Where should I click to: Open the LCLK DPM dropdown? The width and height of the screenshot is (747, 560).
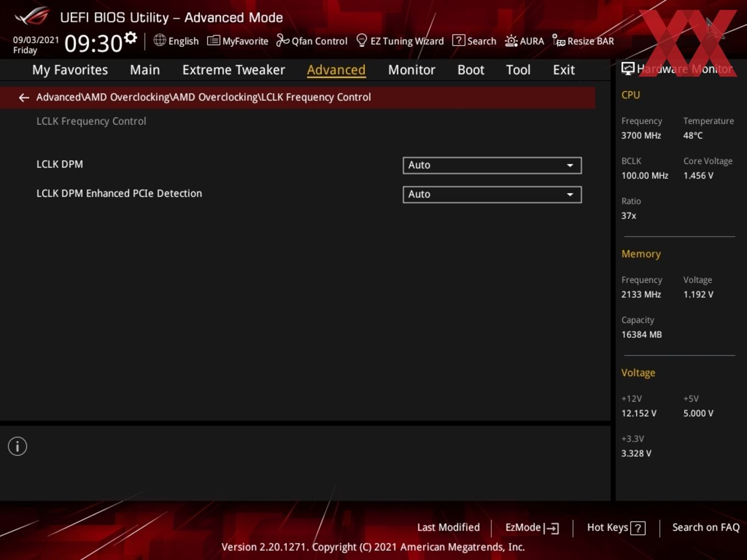click(492, 165)
